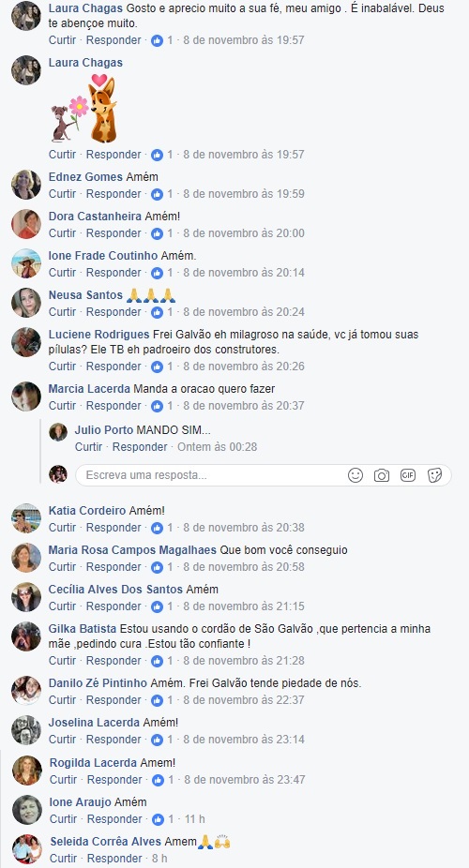This screenshot has width=469, height=868.
Task: Open Maria Rosa Campos Magalhaes profile link
Action: pyautogui.click(x=132, y=550)
